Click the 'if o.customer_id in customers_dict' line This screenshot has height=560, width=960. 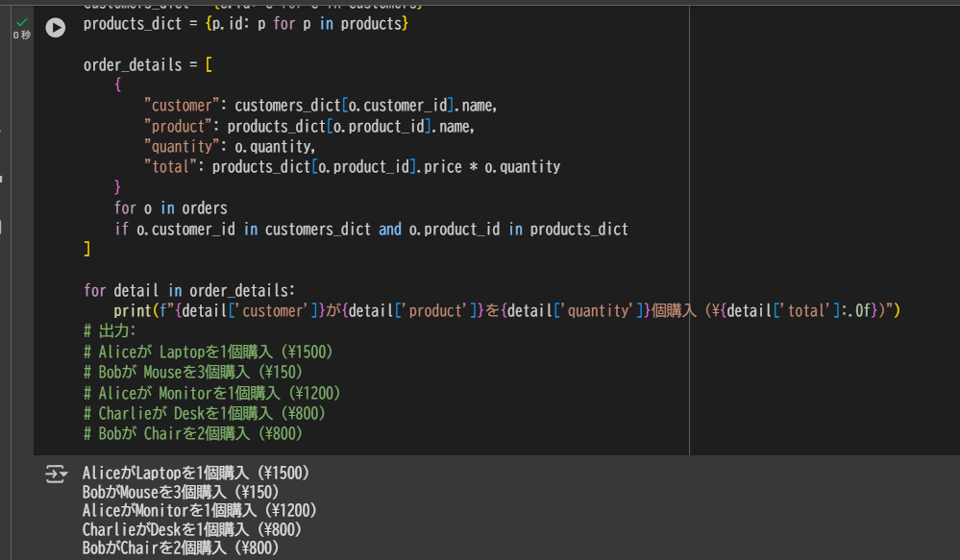click(x=371, y=229)
